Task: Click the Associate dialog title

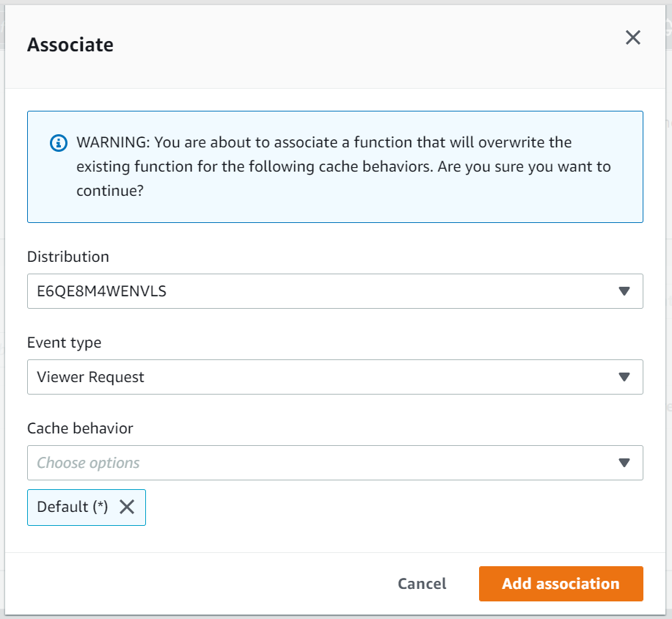Action: pyautogui.click(x=70, y=45)
